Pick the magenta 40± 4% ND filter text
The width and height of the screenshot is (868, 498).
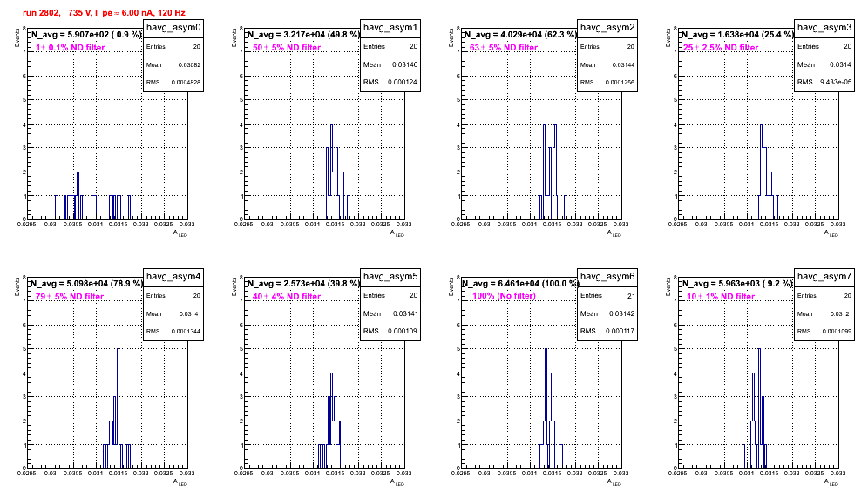click(287, 297)
